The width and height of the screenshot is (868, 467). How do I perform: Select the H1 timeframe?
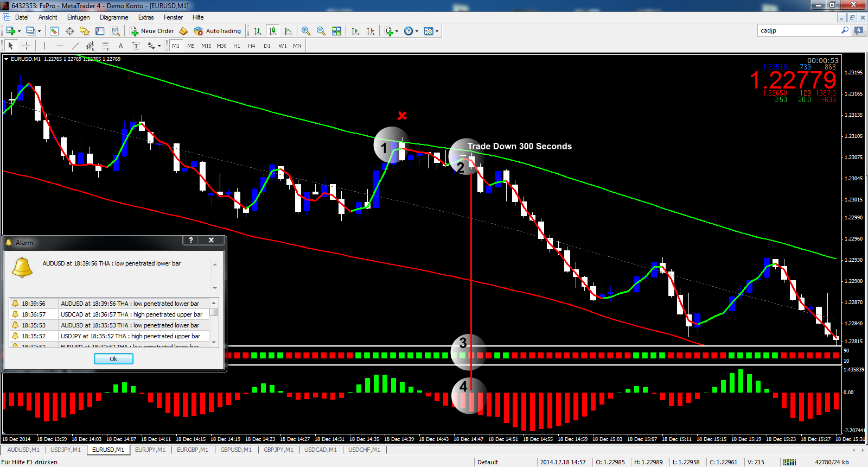237,46
